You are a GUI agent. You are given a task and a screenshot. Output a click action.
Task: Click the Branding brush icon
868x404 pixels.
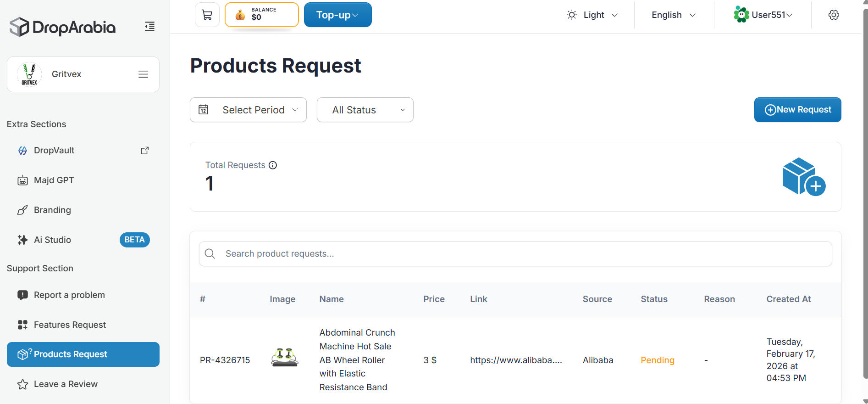coord(22,210)
